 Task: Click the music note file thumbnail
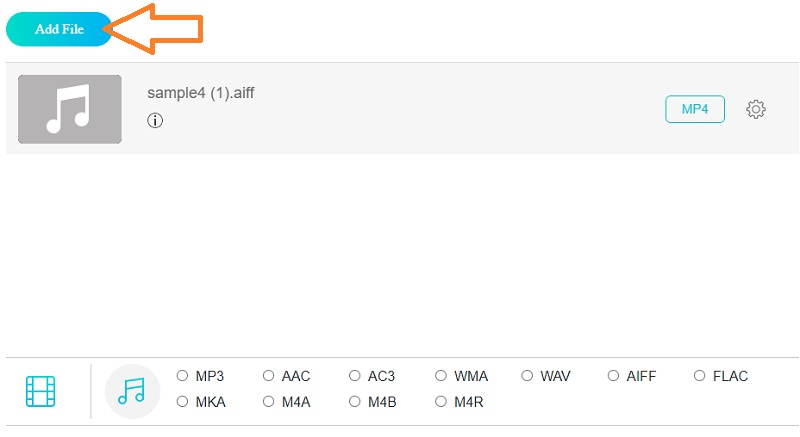(x=70, y=109)
